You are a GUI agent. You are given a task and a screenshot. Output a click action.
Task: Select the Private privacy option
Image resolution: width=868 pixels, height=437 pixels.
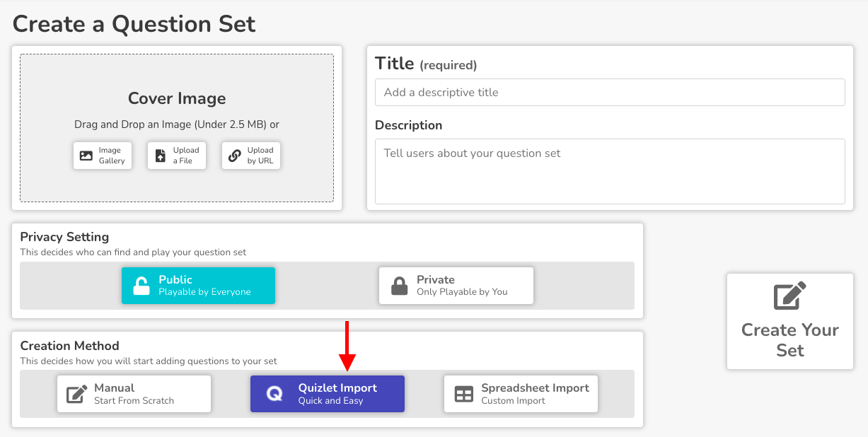[x=456, y=286]
